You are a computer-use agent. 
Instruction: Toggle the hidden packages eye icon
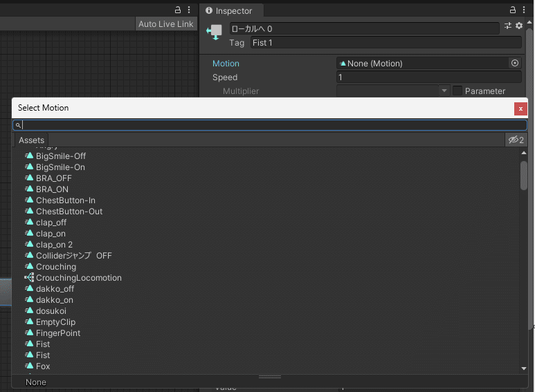tap(516, 140)
